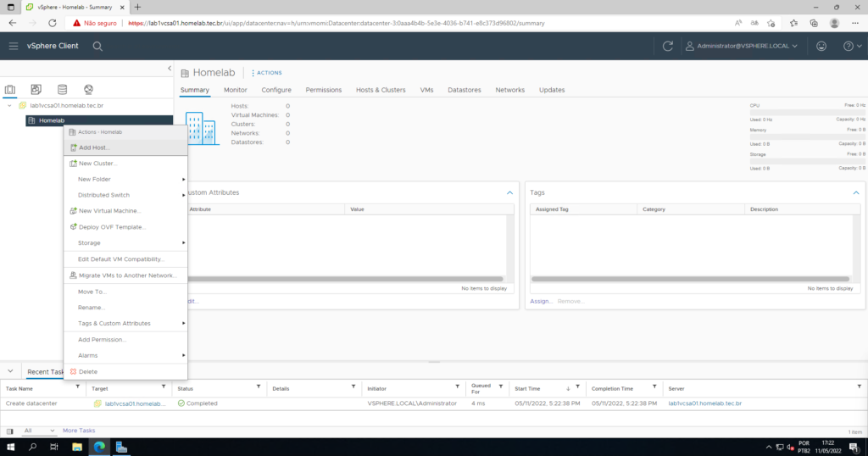Open the Distributed Switch submenu
This screenshot has width=868, height=456.
[125, 195]
